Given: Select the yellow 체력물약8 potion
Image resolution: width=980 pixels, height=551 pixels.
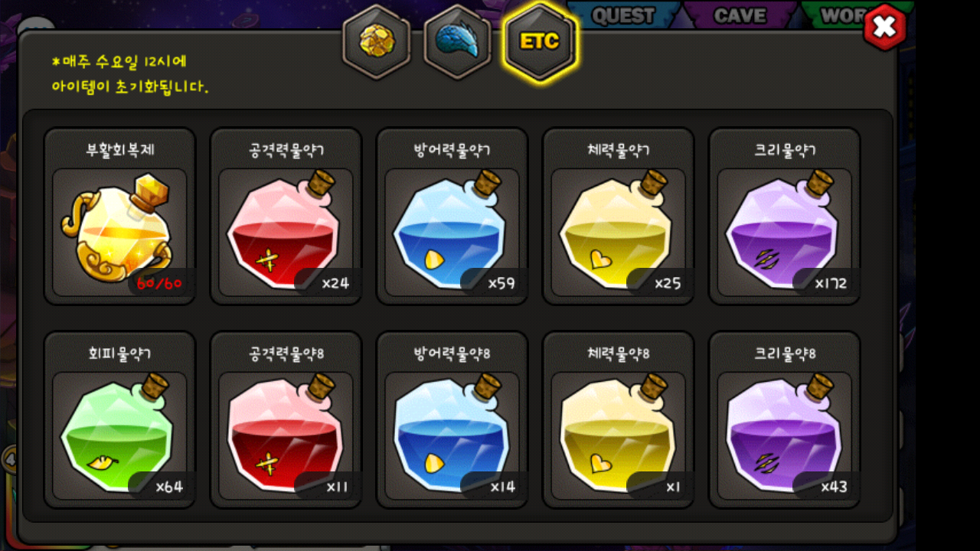Looking at the screenshot, I should coord(618,420).
